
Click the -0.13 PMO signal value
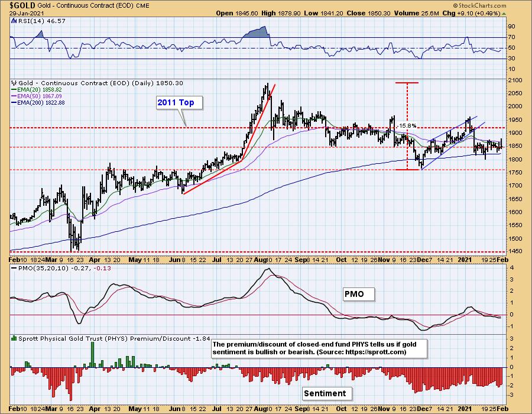[x=102, y=268]
